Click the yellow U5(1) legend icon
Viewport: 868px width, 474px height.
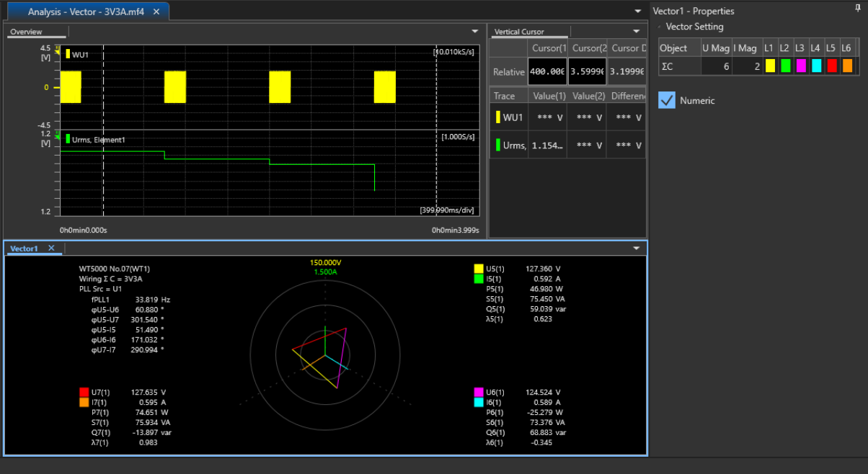[x=479, y=269]
